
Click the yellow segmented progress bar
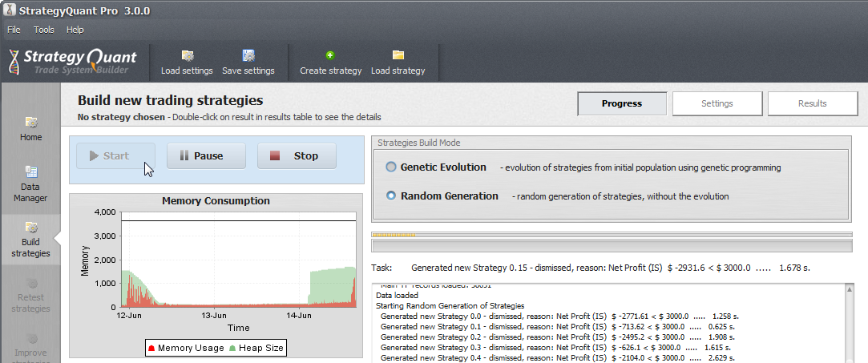coord(612,235)
